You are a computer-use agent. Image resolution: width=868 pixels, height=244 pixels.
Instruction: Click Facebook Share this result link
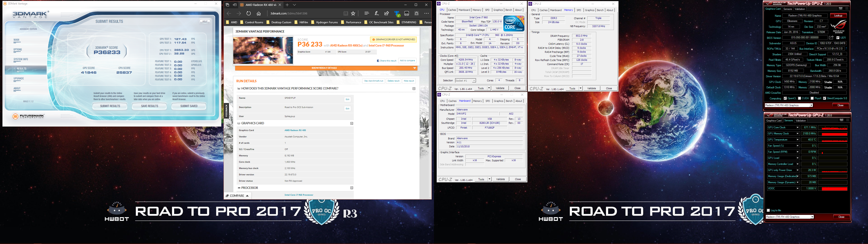pyautogui.click(x=387, y=61)
